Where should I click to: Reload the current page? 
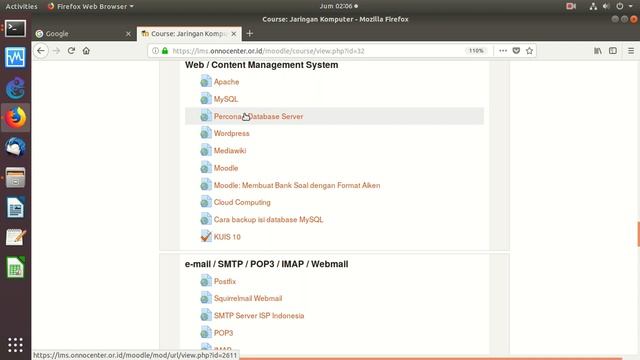click(71, 51)
